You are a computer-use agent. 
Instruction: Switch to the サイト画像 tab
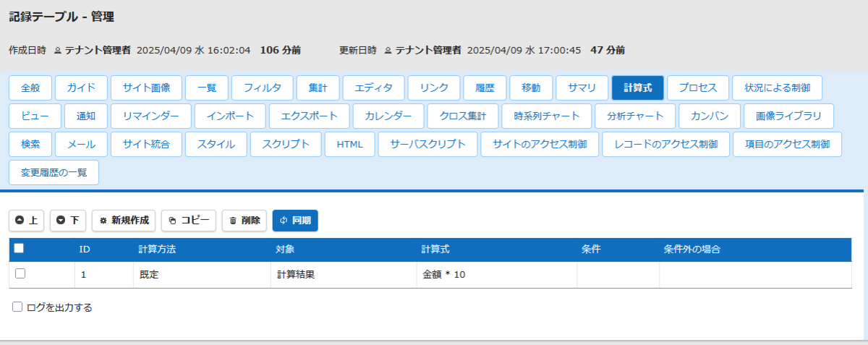coord(146,88)
